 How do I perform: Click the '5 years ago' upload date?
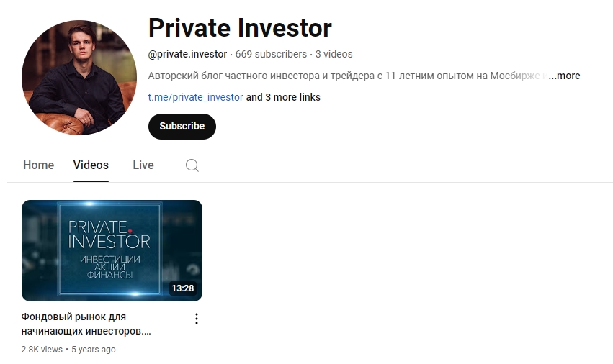coord(94,350)
